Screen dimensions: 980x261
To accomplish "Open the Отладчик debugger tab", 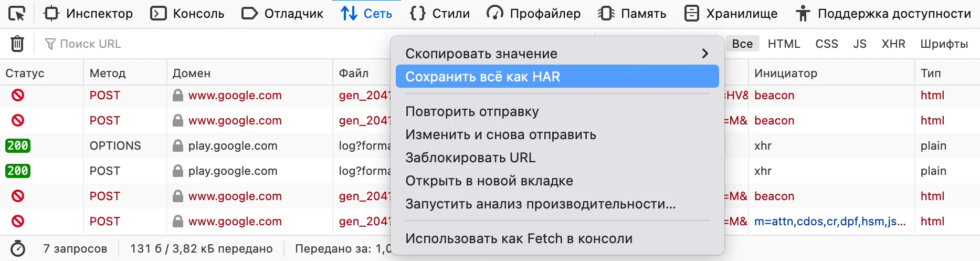I will (x=282, y=14).
